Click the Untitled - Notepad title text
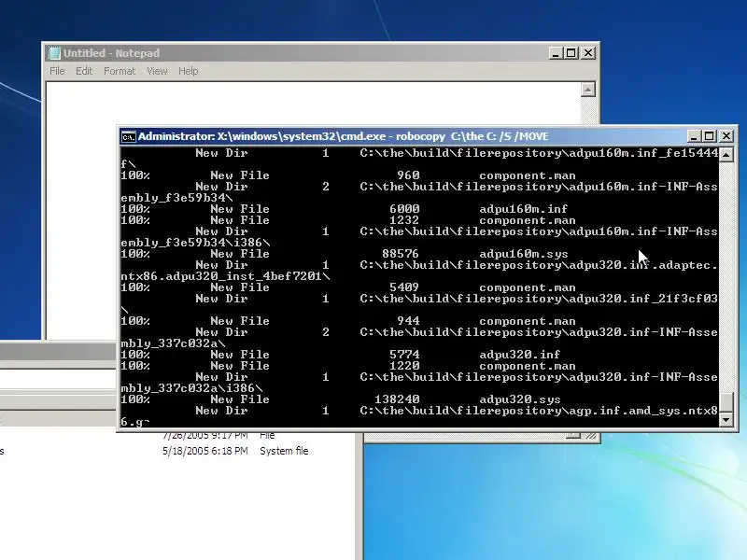 tap(111, 53)
